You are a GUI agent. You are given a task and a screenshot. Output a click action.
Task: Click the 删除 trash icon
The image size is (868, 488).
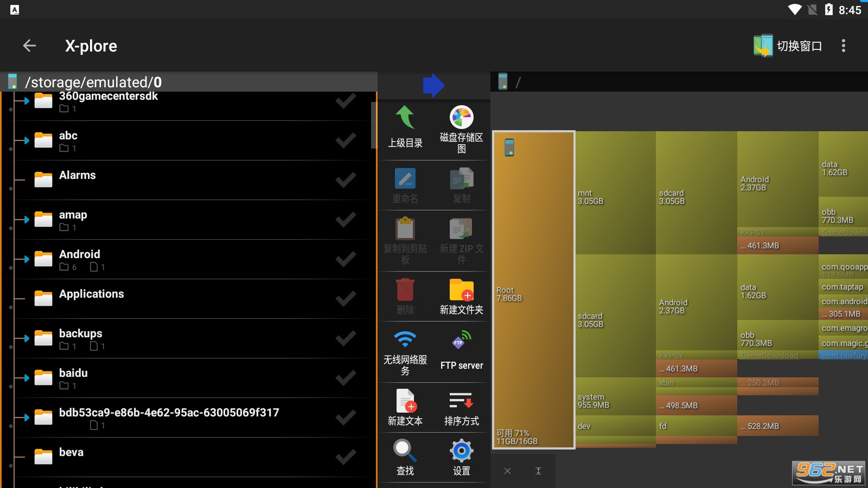tap(405, 290)
